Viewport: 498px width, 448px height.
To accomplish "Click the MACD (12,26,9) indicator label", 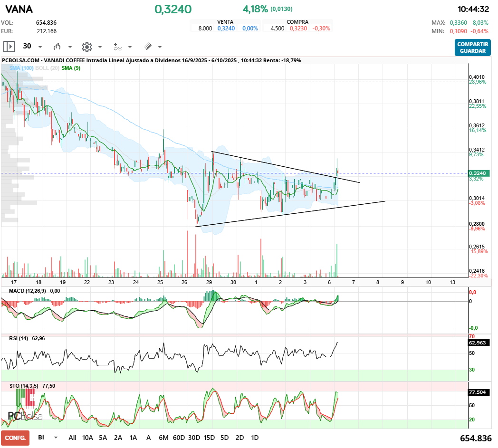I will (27, 291).
